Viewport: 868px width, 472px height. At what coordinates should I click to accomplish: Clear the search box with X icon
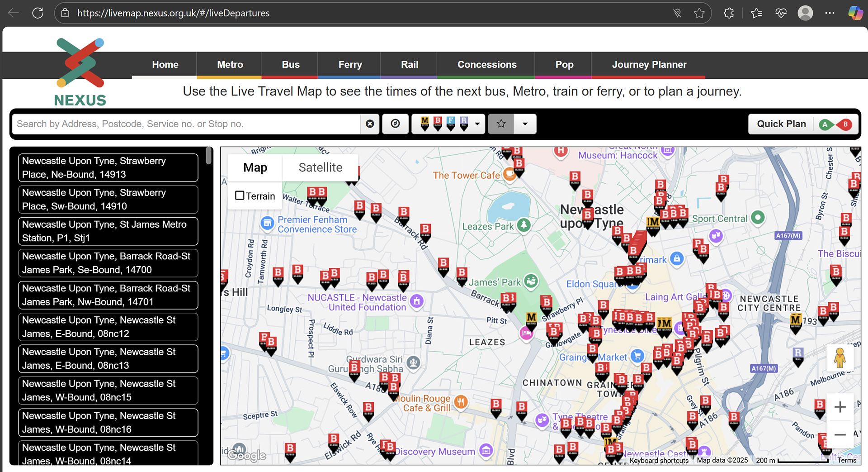point(370,124)
